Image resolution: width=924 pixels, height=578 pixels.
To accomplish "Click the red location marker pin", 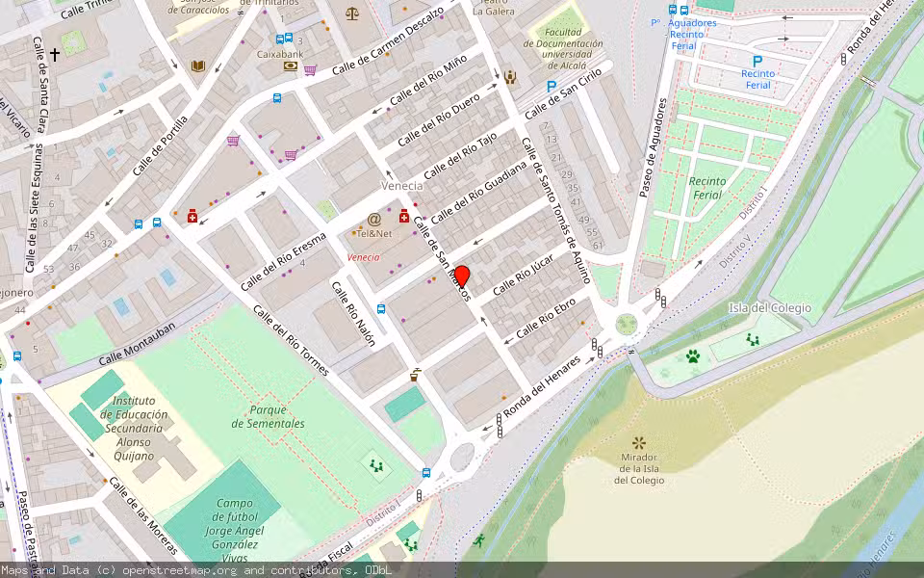I will point(462,276).
